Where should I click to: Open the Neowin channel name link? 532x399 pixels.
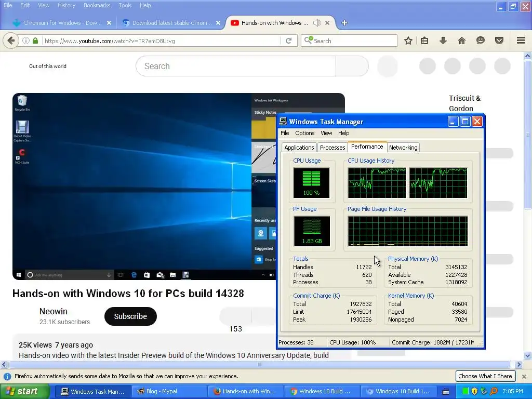tap(54, 311)
